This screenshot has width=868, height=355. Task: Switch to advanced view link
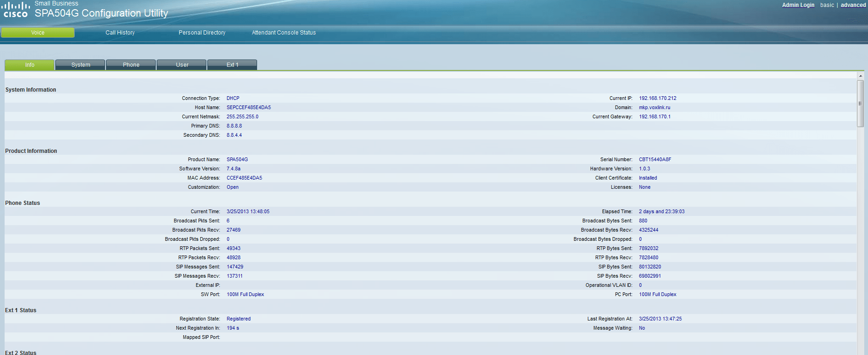click(853, 5)
